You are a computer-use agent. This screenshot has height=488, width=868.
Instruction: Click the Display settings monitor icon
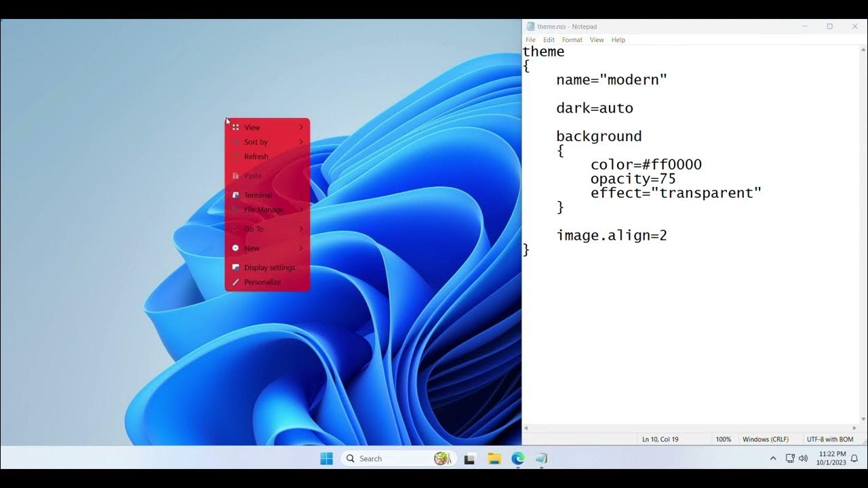[x=235, y=267]
